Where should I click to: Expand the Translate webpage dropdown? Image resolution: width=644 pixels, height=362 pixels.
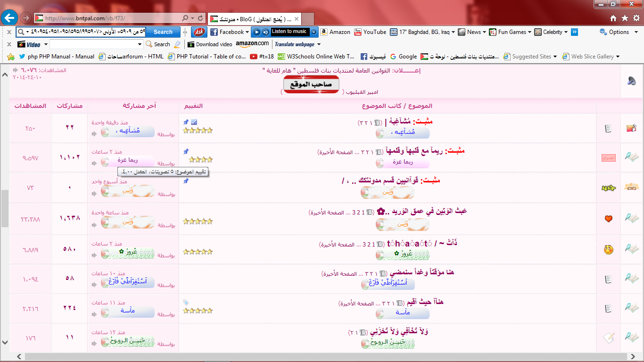coord(319,44)
